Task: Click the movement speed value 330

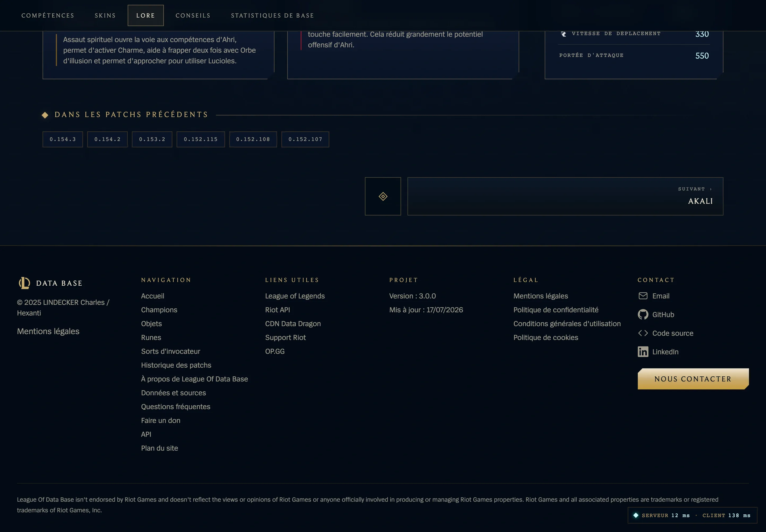Action: coord(702,34)
